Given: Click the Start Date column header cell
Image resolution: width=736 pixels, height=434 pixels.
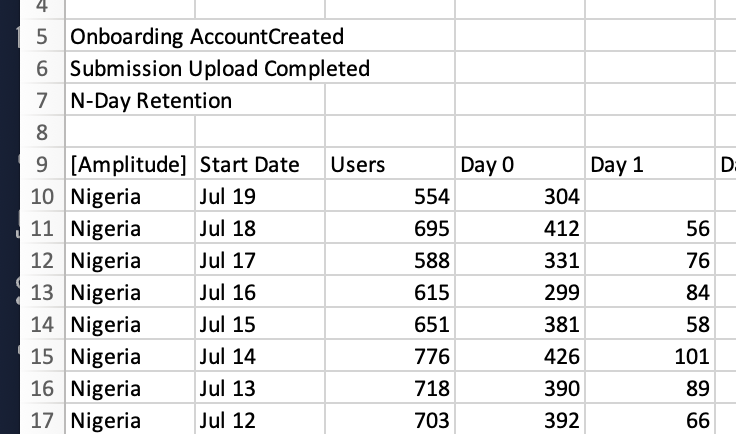Looking at the screenshot, I should click(x=260, y=164).
